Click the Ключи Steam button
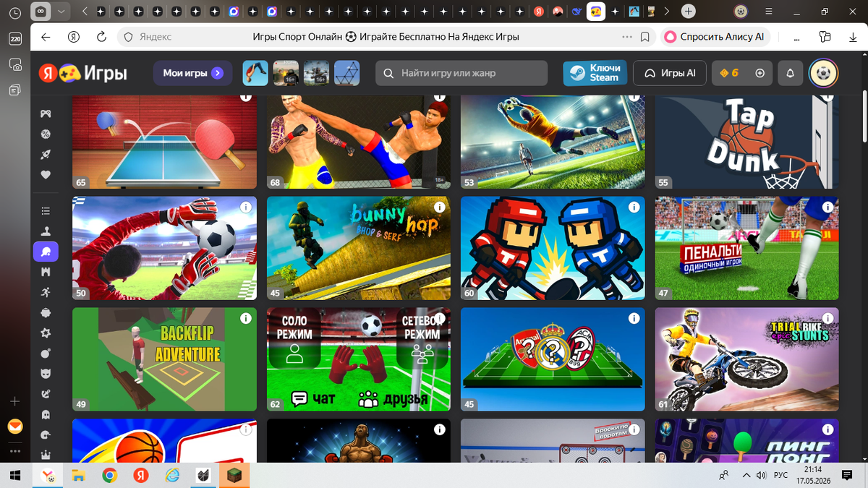This screenshot has height=488, width=868. pyautogui.click(x=595, y=73)
